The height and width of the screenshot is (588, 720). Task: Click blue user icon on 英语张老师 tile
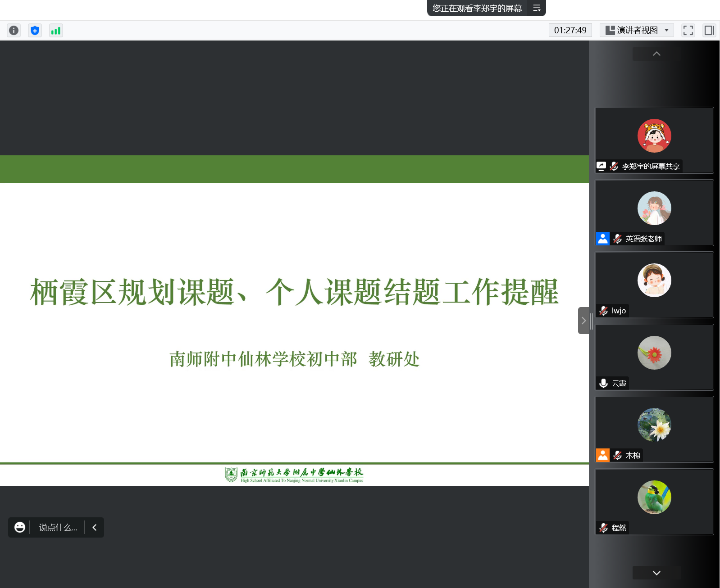pos(603,239)
